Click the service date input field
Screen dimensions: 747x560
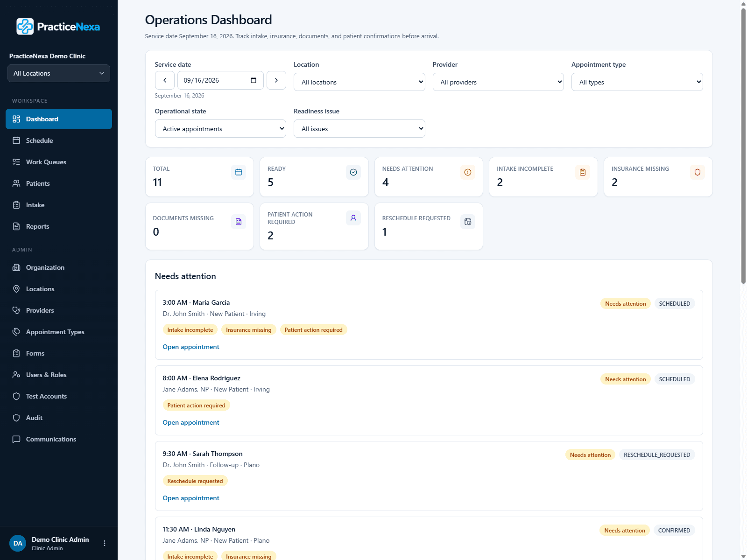(220, 80)
